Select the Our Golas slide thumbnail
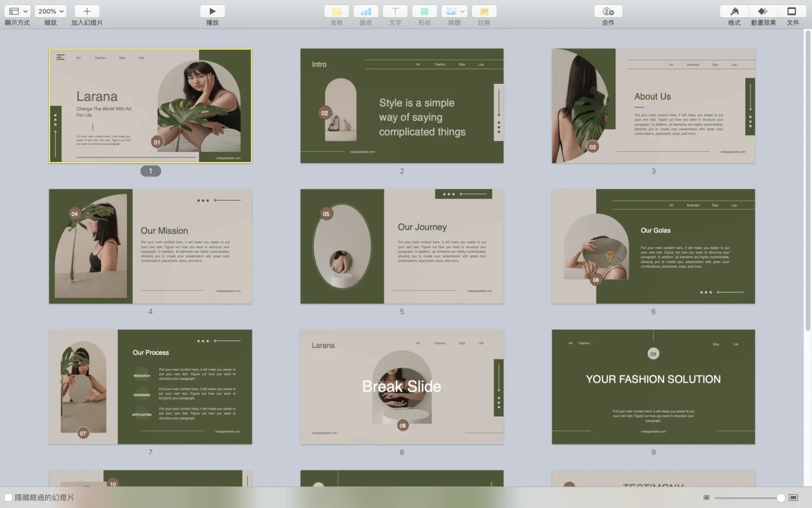Image resolution: width=812 pixels, height=508 pixels. 653,246
